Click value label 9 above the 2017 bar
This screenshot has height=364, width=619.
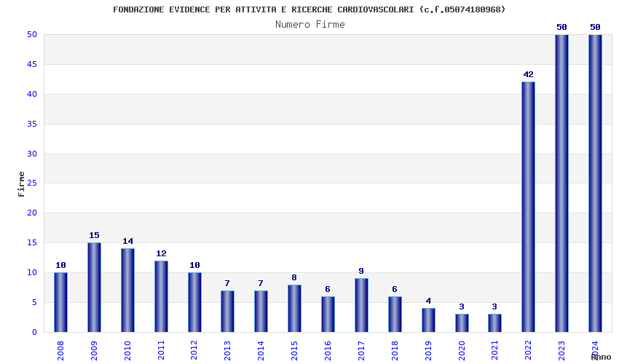tap(362, 272)
